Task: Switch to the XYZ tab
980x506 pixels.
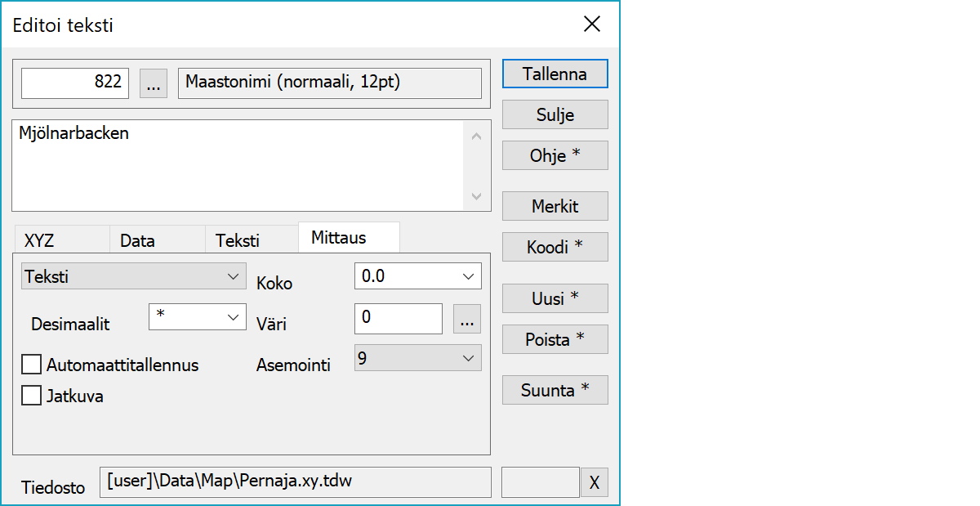Action: [x=40, y=240]
